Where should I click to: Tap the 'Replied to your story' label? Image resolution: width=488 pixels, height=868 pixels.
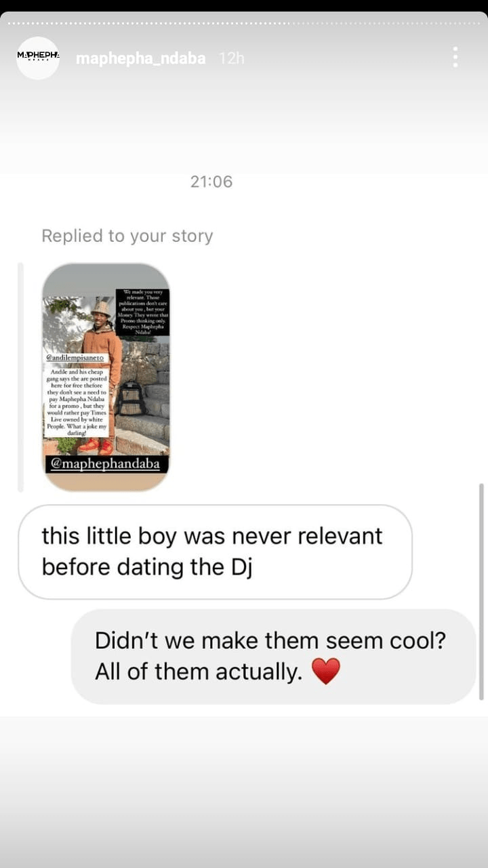click(127, 236)
